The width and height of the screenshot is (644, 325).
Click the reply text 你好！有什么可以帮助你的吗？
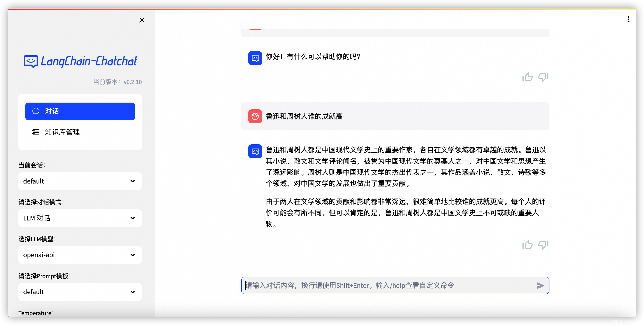(x=313, y=57)
